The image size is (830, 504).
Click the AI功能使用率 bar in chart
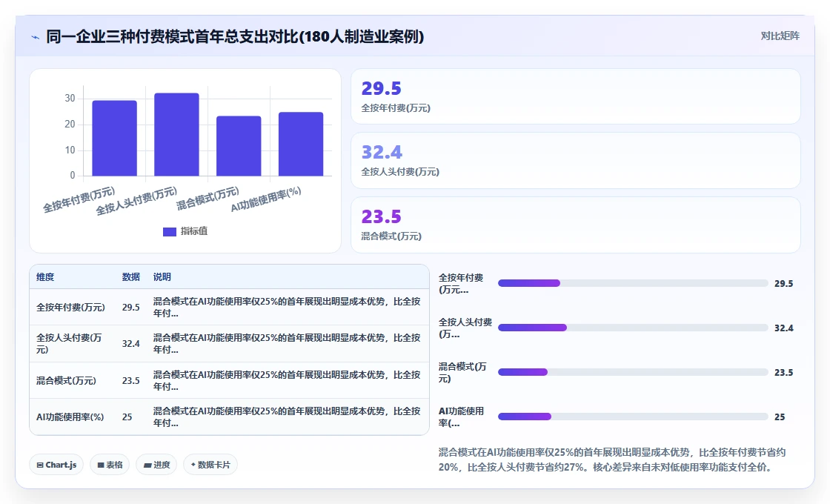[x=301, y=144]
